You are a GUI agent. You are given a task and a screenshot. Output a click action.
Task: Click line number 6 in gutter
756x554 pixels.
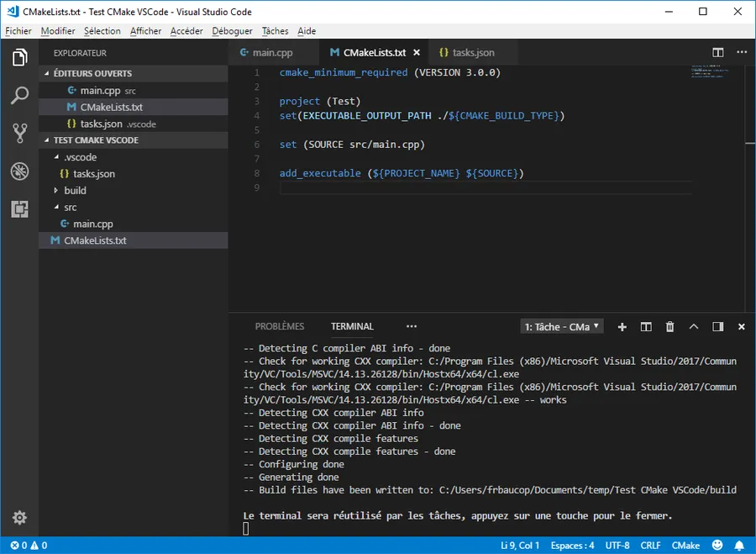coord(257,145)
